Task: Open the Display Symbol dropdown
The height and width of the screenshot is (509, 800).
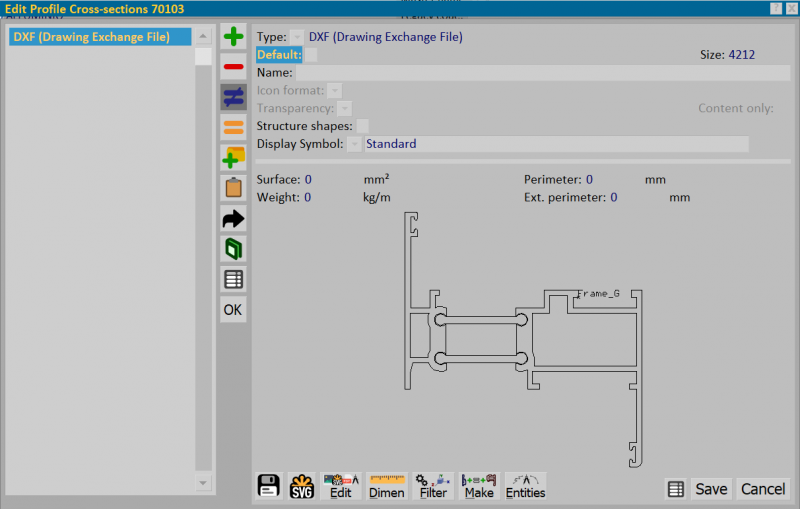Action: tap(354, 144)
